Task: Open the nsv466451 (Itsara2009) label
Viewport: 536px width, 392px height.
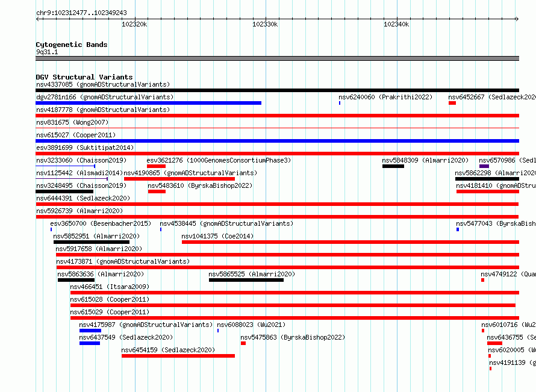Action: click(x=110, y=287)
